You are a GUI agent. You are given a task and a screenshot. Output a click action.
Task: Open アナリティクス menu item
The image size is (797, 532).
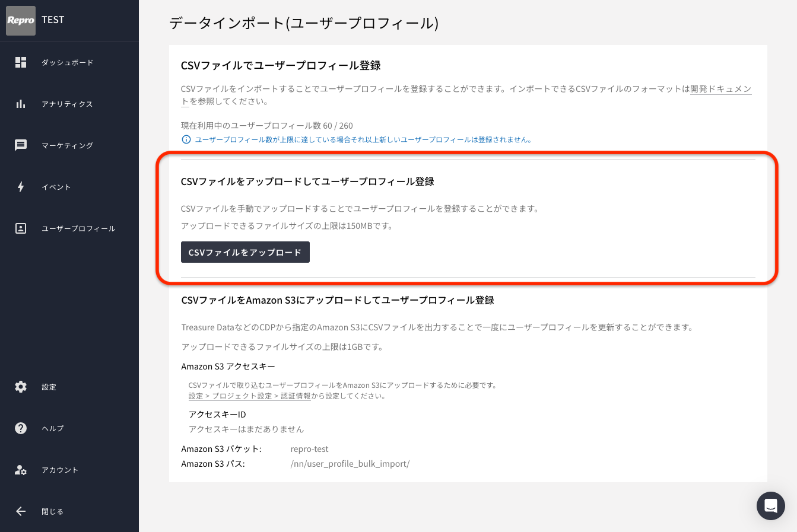click(67, 104)
